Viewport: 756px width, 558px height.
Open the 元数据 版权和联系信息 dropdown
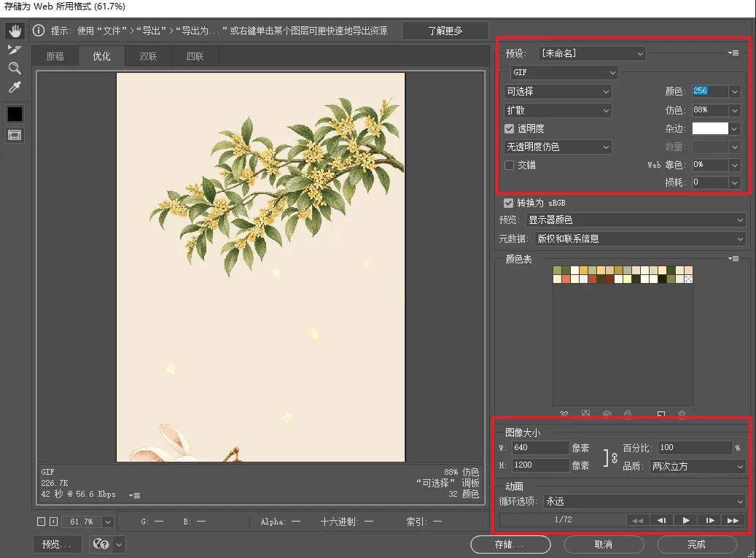click(640, 239)
